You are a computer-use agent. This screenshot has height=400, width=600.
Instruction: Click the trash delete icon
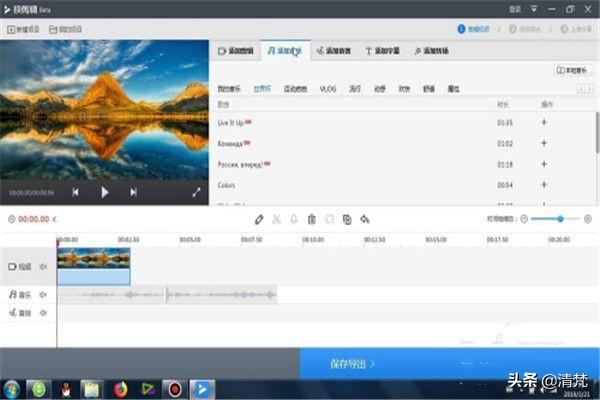click(x=312, y=219)
